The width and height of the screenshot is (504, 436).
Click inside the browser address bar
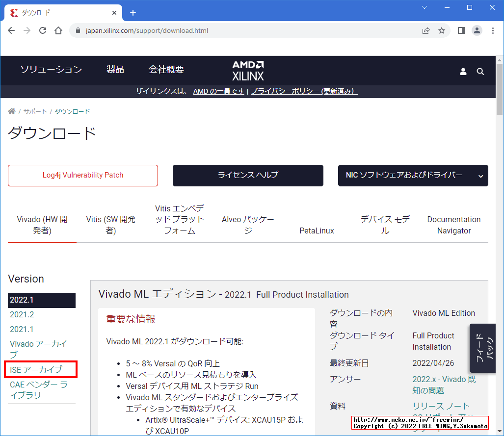(x=196, y=30)
